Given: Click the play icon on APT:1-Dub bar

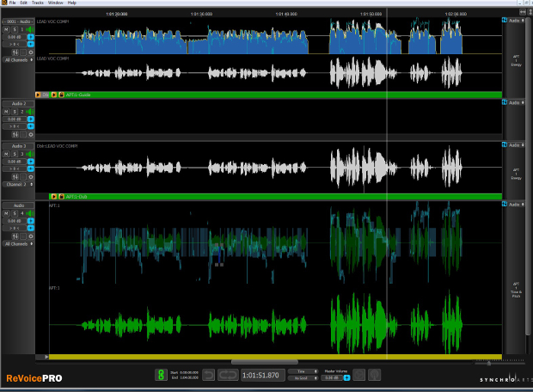Looking at the screenshot, I should (53, 197).
